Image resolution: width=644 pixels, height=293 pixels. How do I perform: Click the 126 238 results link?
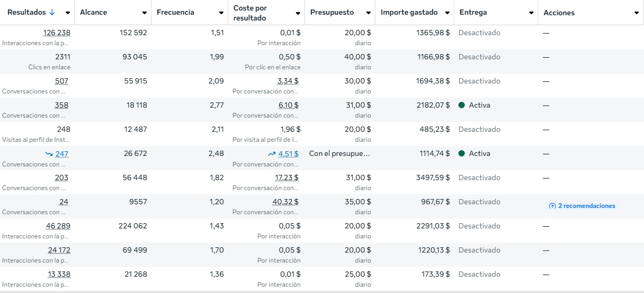point(57,33)
